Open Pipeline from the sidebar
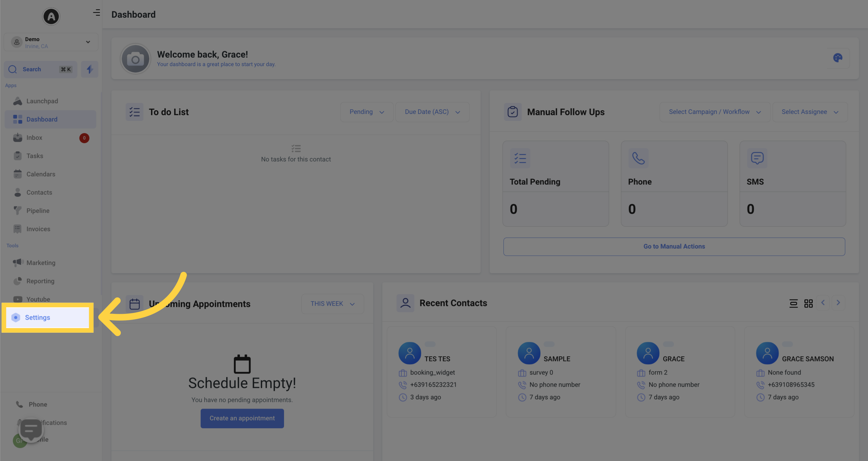 click(51, 211)
